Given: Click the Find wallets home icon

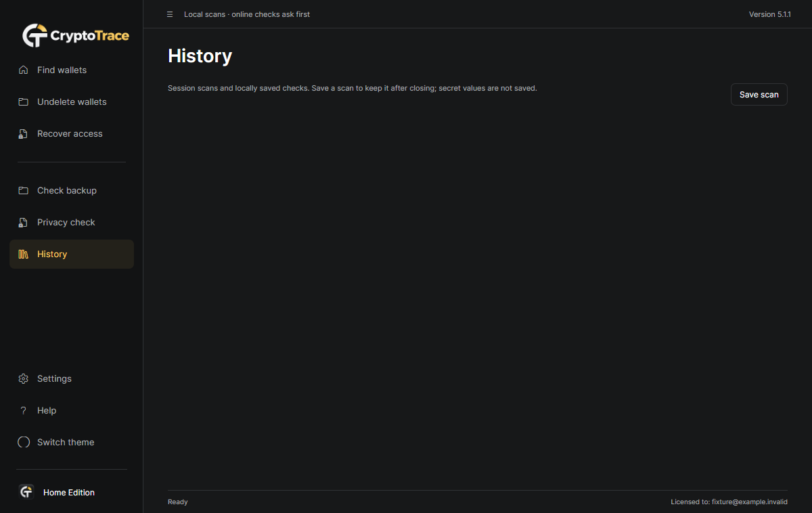Looking at the screenshot, I should (23, 70).
